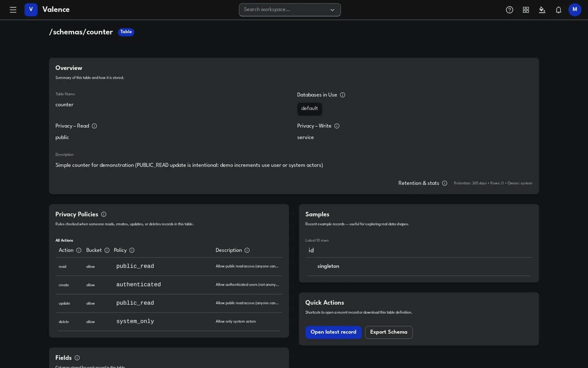Screen dimensions: 588x368
Task: Click the Table badge beside the path
Action: coord(126,32)
